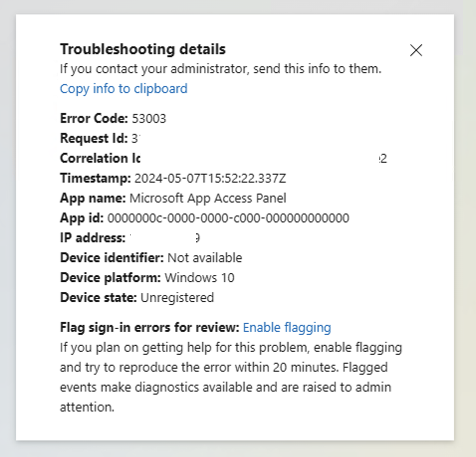Click the Copy info to clipboard link
This screenshot has width=476, height=457.
(123, 89)
